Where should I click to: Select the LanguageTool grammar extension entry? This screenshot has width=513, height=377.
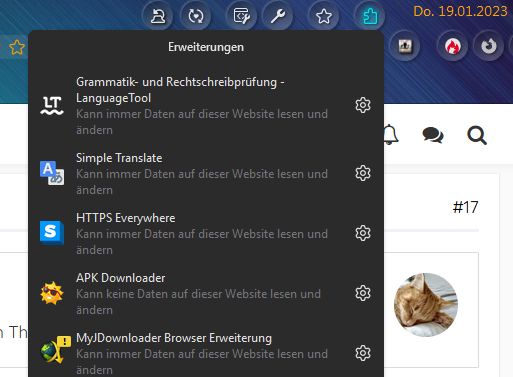193,105
